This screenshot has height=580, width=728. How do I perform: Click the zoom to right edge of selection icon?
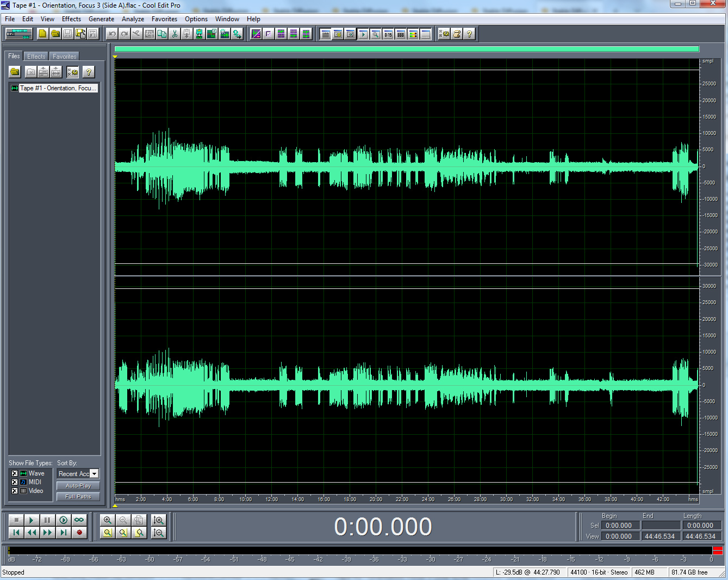coord(139,533)
